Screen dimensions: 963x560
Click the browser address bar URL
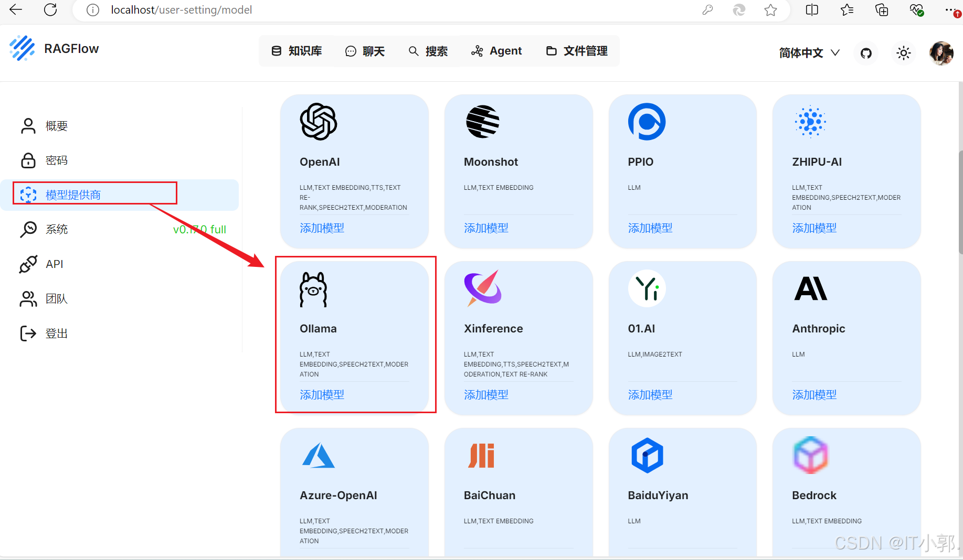pyautogui.click(x=181, y=10)
